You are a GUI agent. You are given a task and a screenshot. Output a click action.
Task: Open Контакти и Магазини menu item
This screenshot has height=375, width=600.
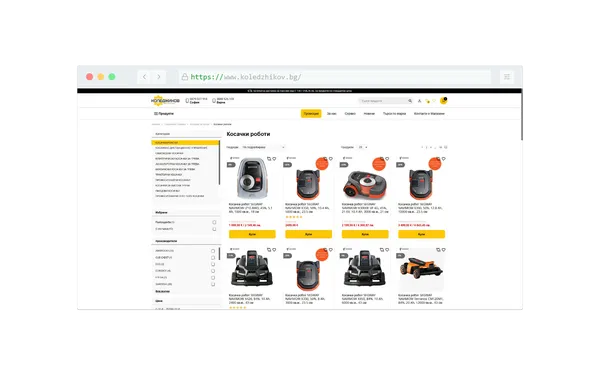point(429,114)
